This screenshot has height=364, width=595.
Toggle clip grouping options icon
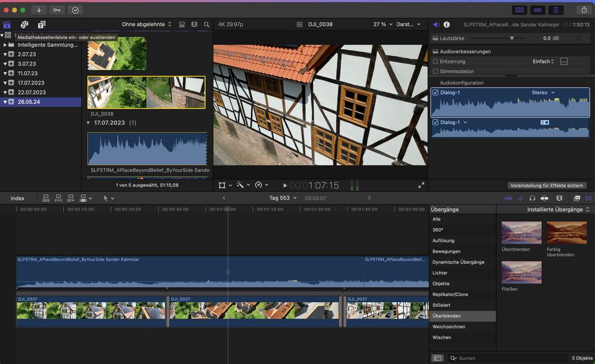[182, 24]
